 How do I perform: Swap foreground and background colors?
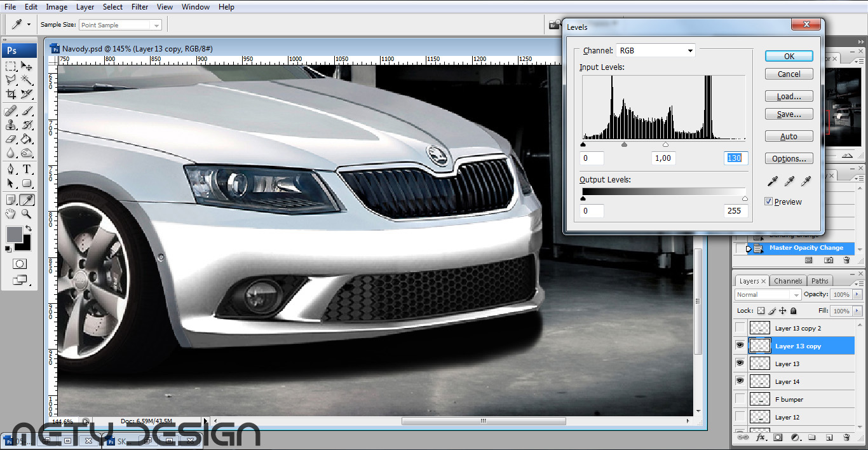(x=29, y=228)
